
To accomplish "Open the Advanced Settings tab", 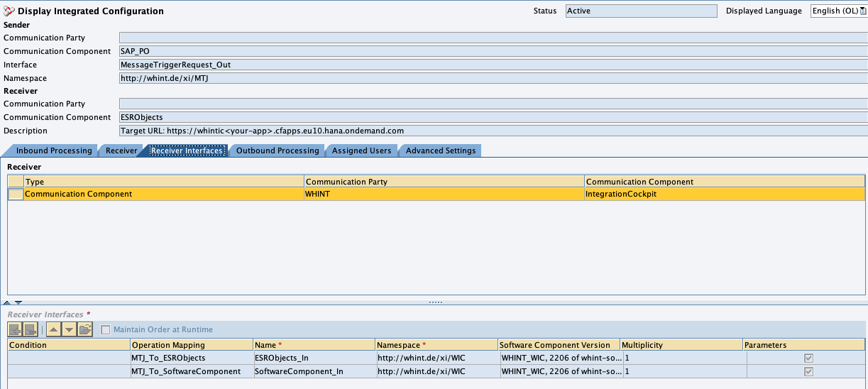I will coord(440,150).
